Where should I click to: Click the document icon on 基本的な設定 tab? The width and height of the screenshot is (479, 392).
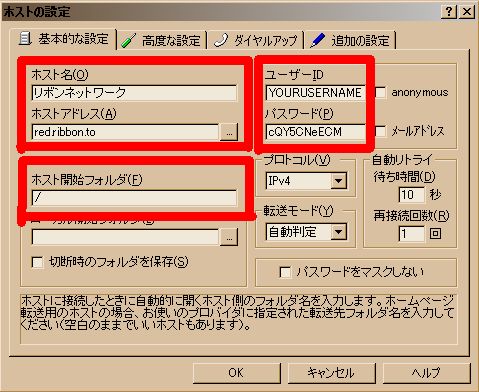tap(25, 39)
